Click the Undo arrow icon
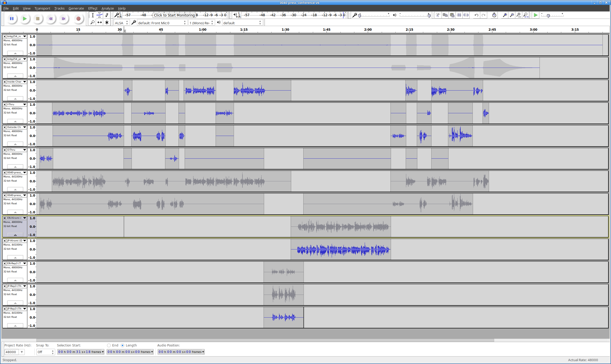611x364 pixels. tap(476, 15)
